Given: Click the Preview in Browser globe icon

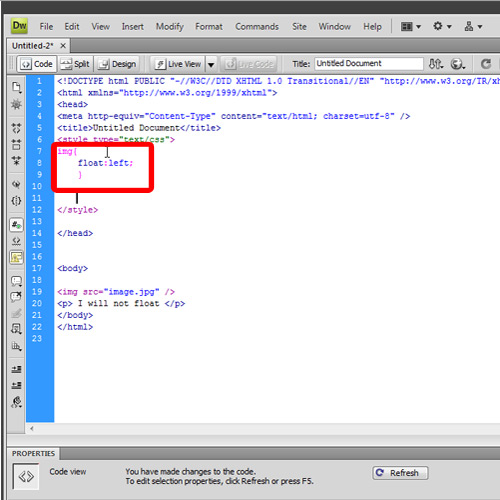Looking at the screenshot, I should 458,64.
